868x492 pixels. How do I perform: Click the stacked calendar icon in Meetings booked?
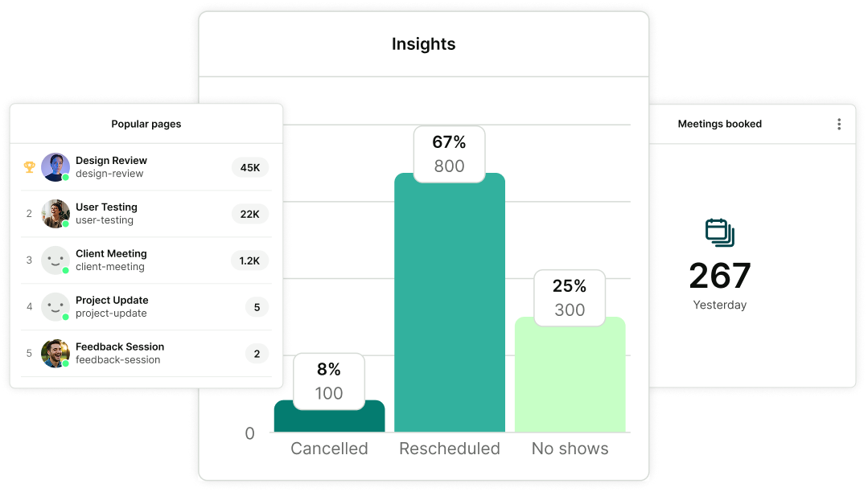[720, 233]
